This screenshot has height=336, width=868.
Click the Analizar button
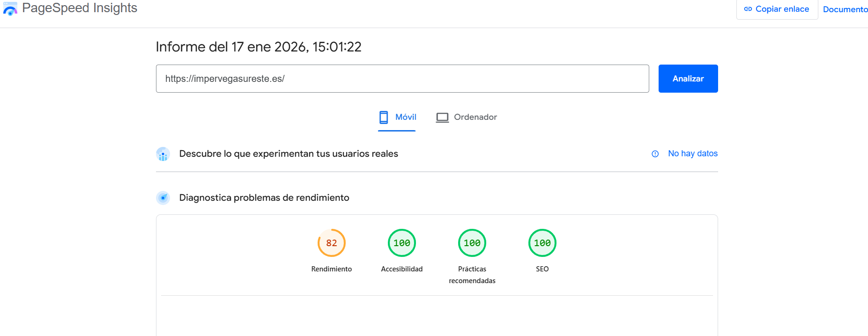688,79
